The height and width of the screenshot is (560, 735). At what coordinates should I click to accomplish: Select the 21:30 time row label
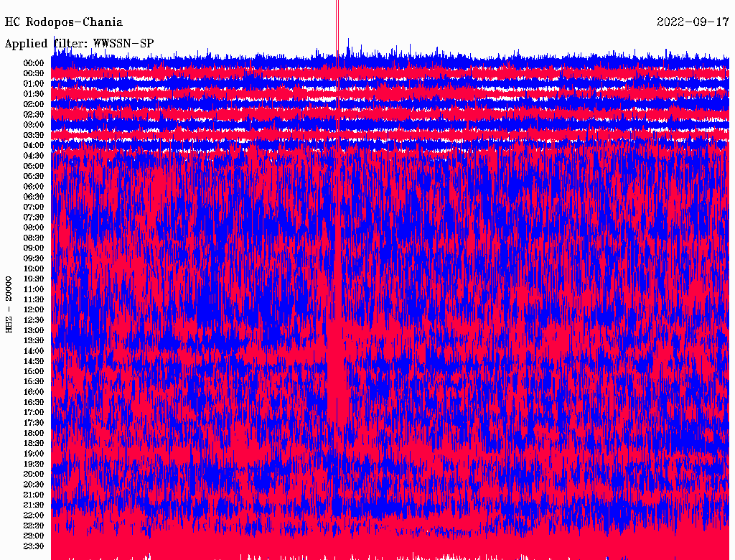tap(34, 505)
